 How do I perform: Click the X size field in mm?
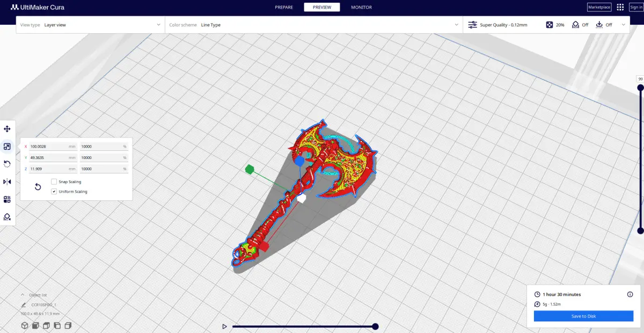53,146
